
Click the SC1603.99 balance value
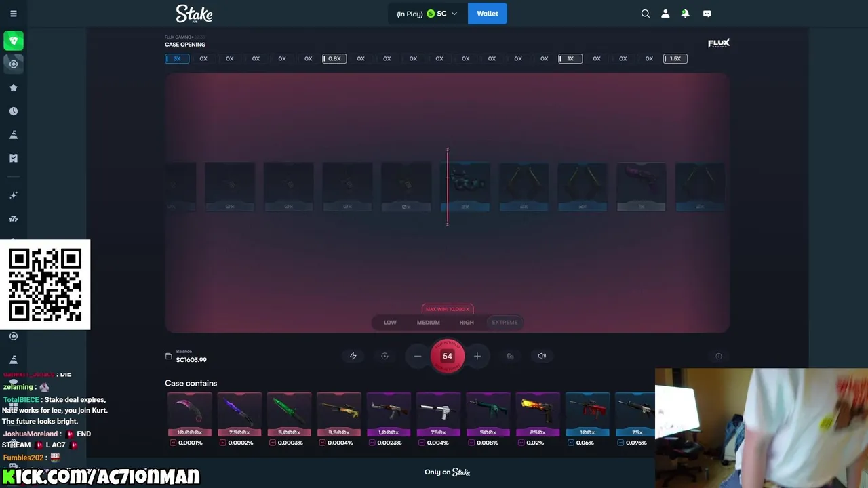[x=191, y=360]
